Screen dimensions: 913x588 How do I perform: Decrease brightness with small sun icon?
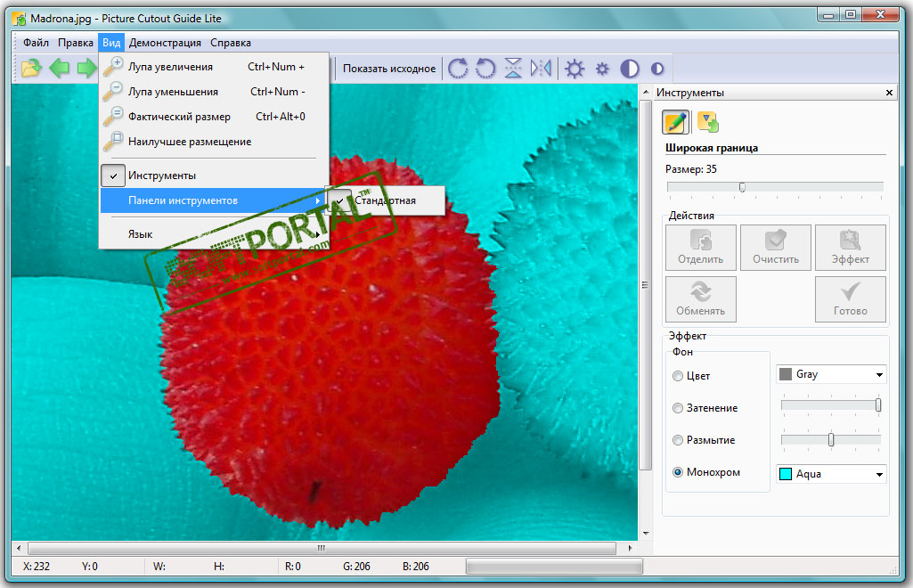point(602,69)
